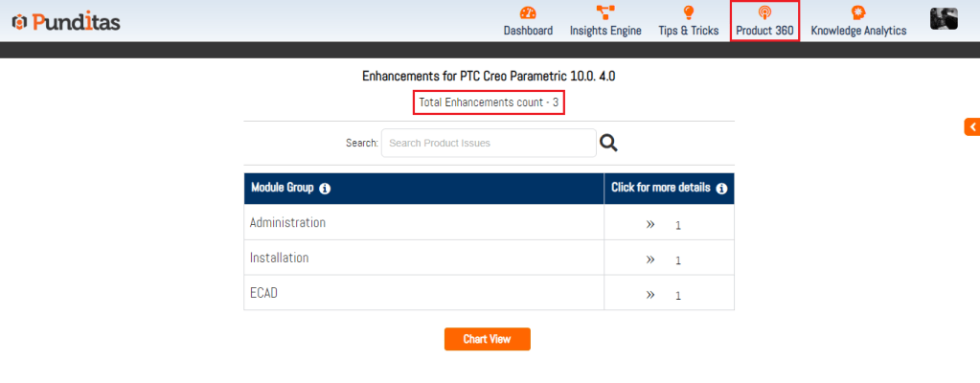Expand details arrow for ECAD row
The image size is (980, 383).
(x=650, y=294)
